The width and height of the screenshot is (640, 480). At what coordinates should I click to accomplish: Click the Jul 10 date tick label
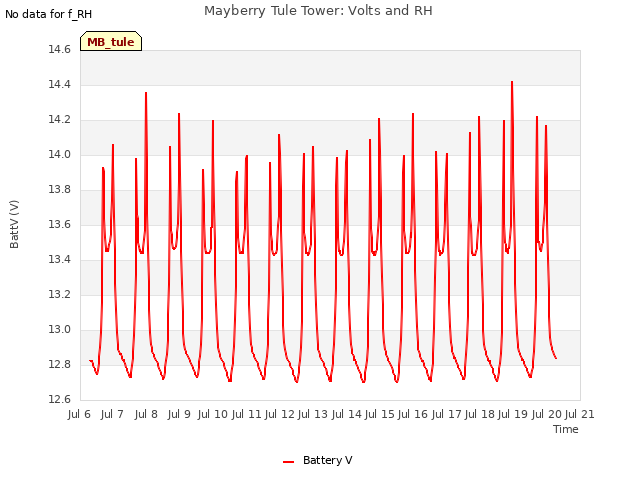tap(213, 414)
